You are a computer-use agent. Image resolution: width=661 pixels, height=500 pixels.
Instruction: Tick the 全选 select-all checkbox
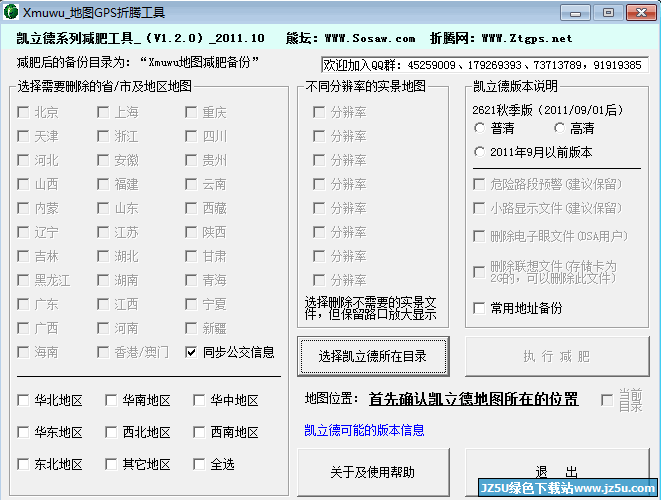pyautogui.click(x=199, y=465)
